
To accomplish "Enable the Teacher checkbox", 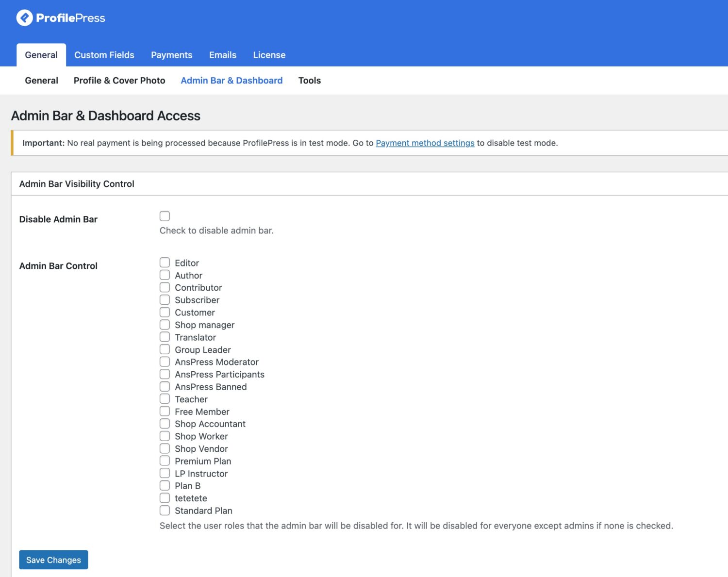I will click(x=165, y=398).
